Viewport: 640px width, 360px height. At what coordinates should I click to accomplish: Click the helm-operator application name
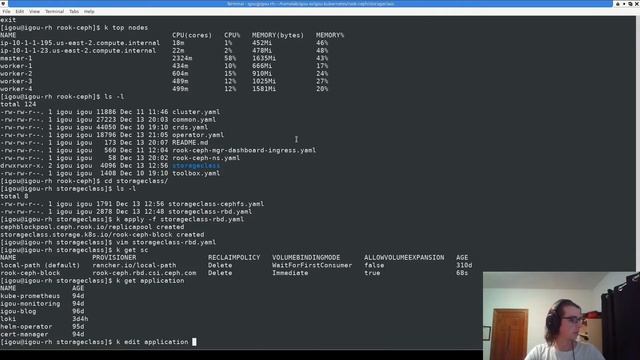(x=26, y=327)
